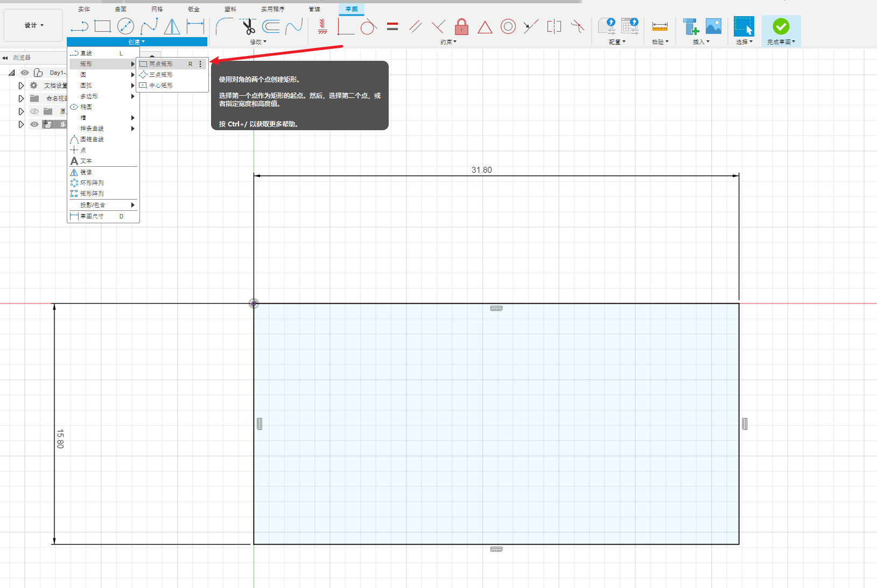Expand the 修改 dropdown menu
This screenshot has height=588, width=877.
[258, 42]
